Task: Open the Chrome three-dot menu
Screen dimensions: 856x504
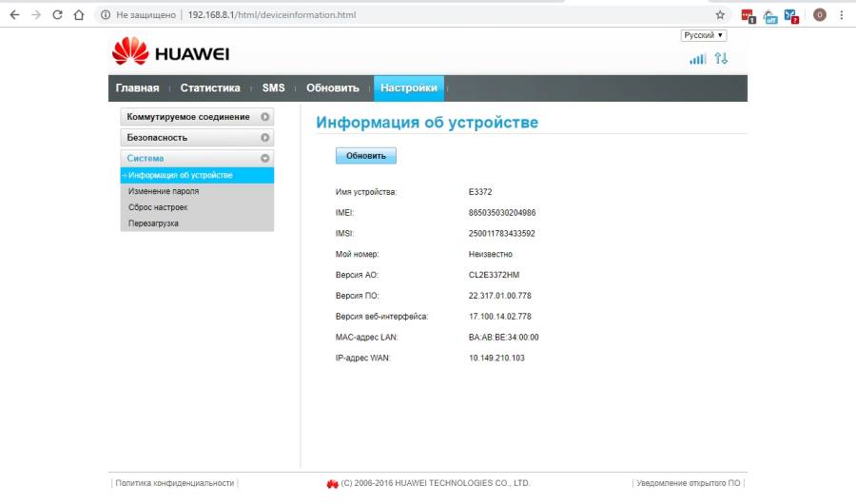Action: pyautogui.click(x=842, y=15)
